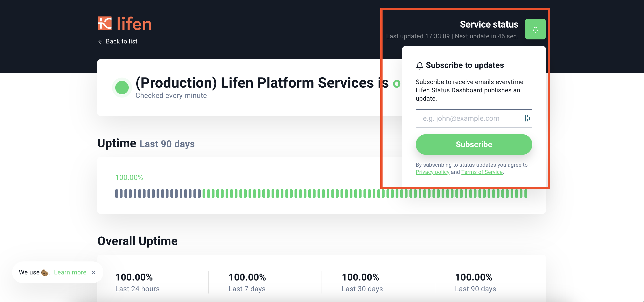Click the Lifen logo
The image size is (644, 302).
tap(124, 24)
